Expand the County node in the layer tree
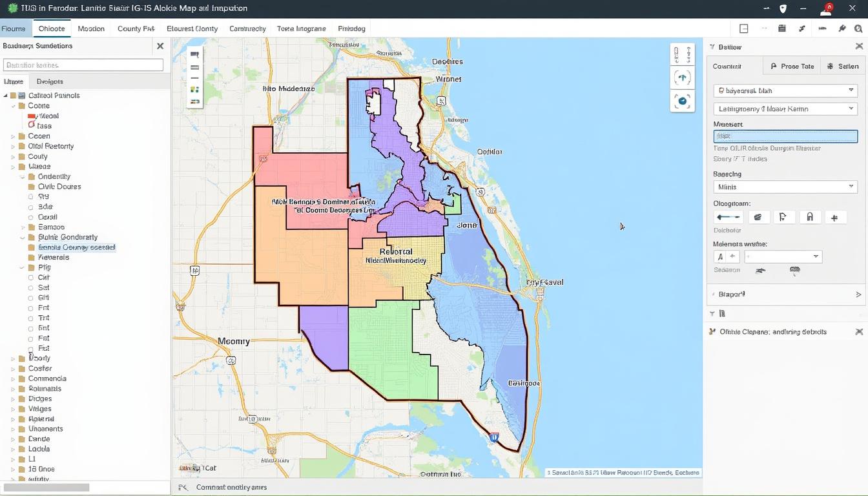868x496 pixels. [13, 156]
